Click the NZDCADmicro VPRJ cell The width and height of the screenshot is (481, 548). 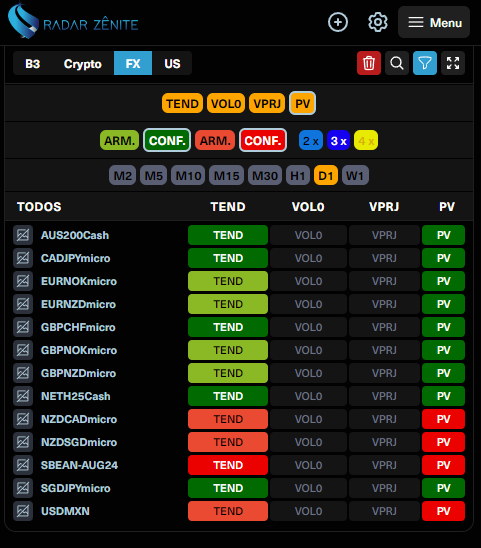point(384,419)
